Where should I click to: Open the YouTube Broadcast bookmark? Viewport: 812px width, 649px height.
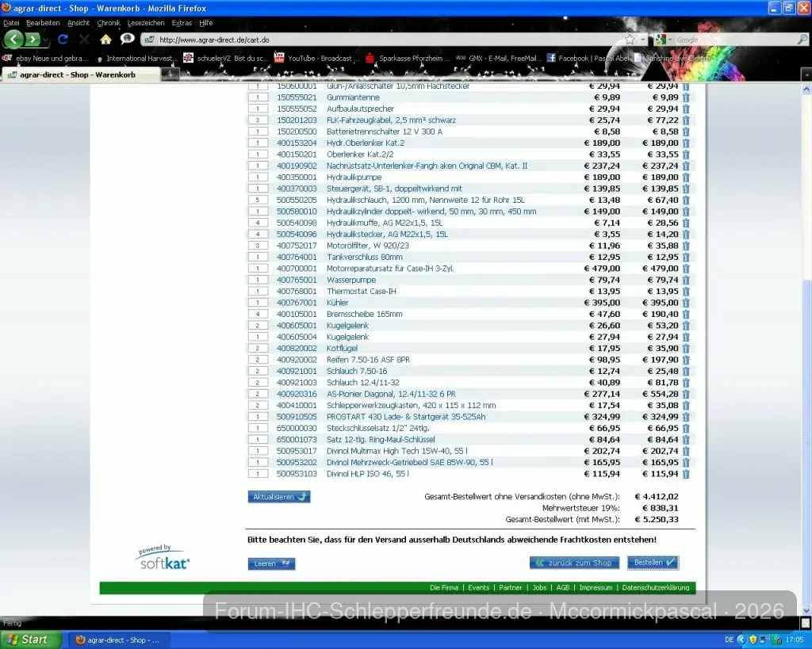click(316, 58)
